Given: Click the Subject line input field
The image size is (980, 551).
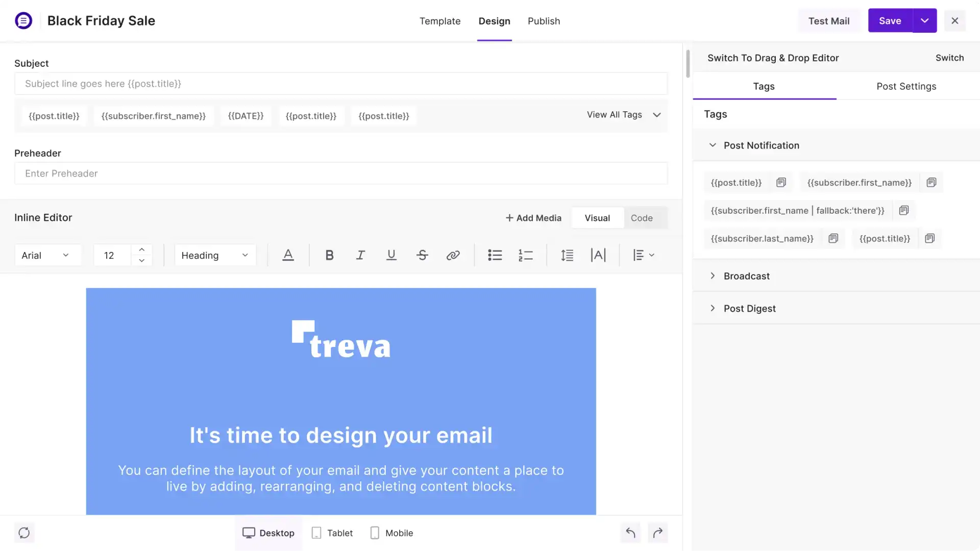Looking at the screenshot, I should (341, 84).
